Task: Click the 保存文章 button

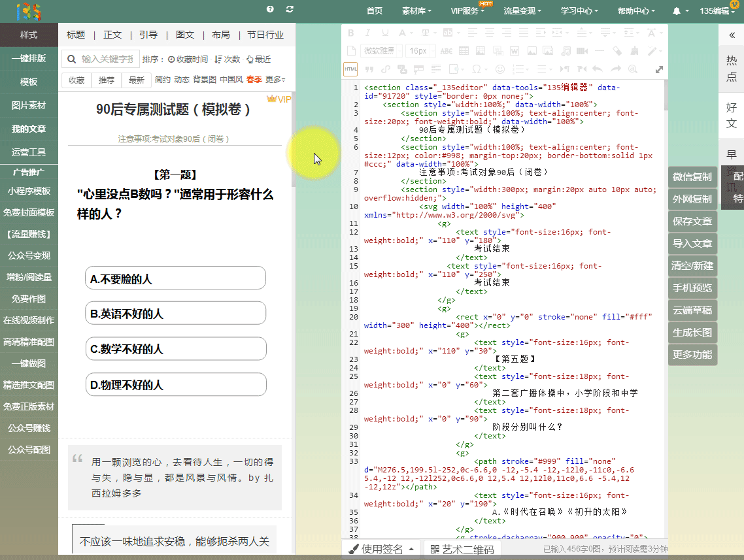Action: pyautogui.click(x=692, y=222)
